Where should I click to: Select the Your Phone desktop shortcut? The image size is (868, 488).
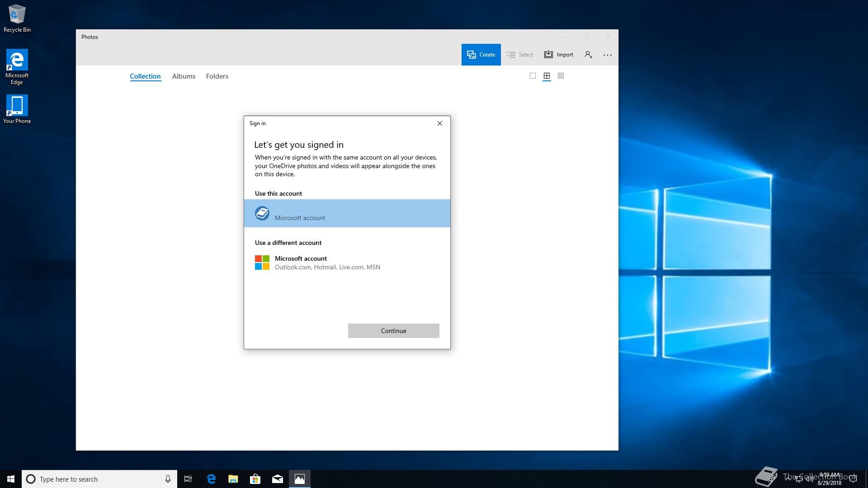[17, 109]
